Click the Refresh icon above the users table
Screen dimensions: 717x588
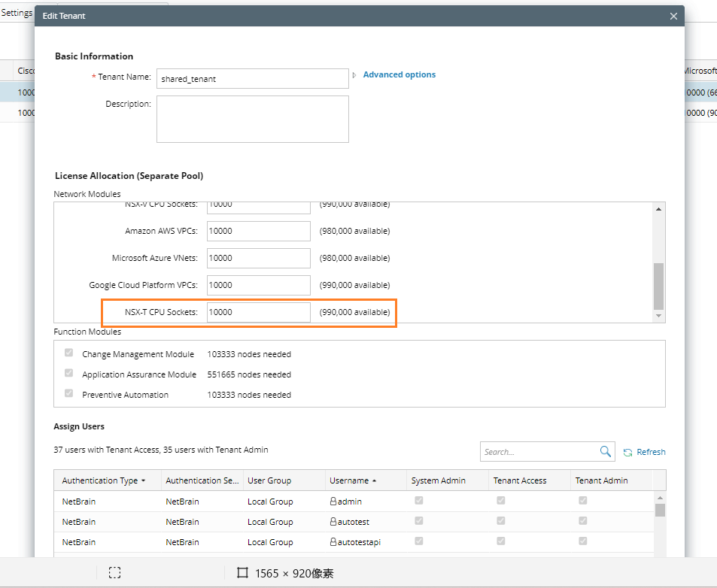coord(629,451)
